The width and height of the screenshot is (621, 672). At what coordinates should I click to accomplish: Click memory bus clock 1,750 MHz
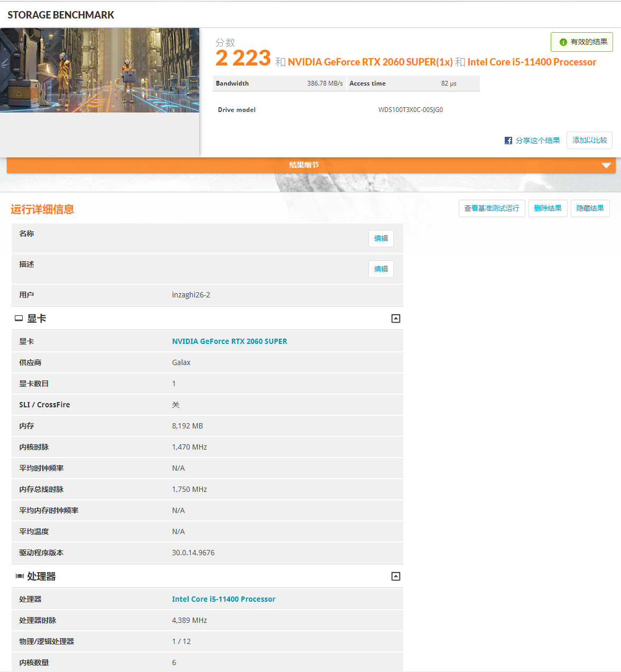(x=189, y=489)
